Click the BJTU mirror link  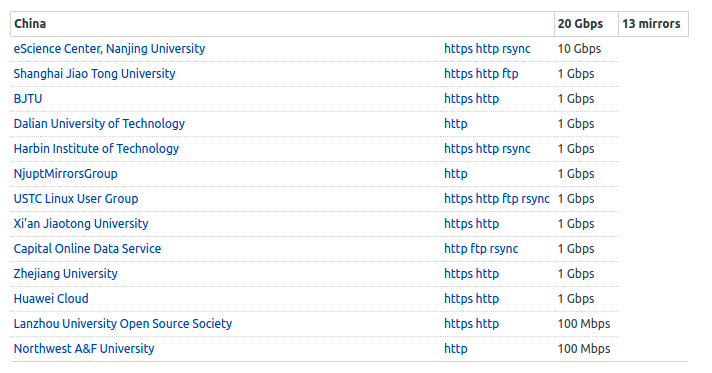tap(28, 99)
